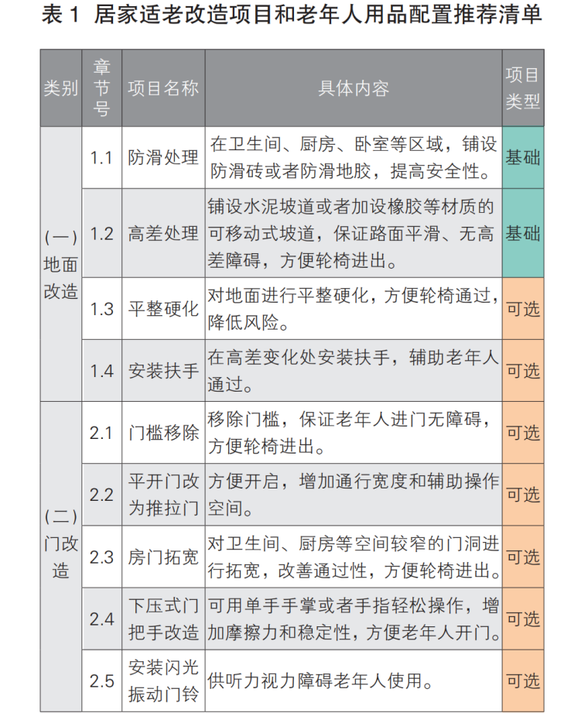This screenshot has width=588, height=713.
Task: Select the 平整硬化 project name cell
Action: (x=163, y=309)
